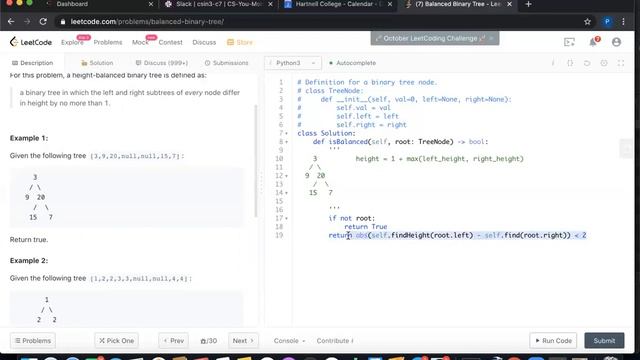
Task: Go to the Next problem
Action: pos(243,341)
